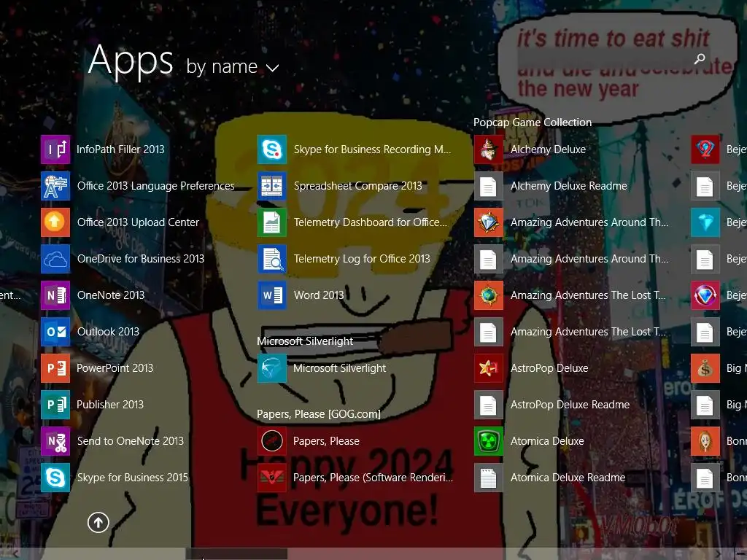
Task: Open Send to OneNote 2013 icon
Action: pyautogui.click(x=55, y=441)
